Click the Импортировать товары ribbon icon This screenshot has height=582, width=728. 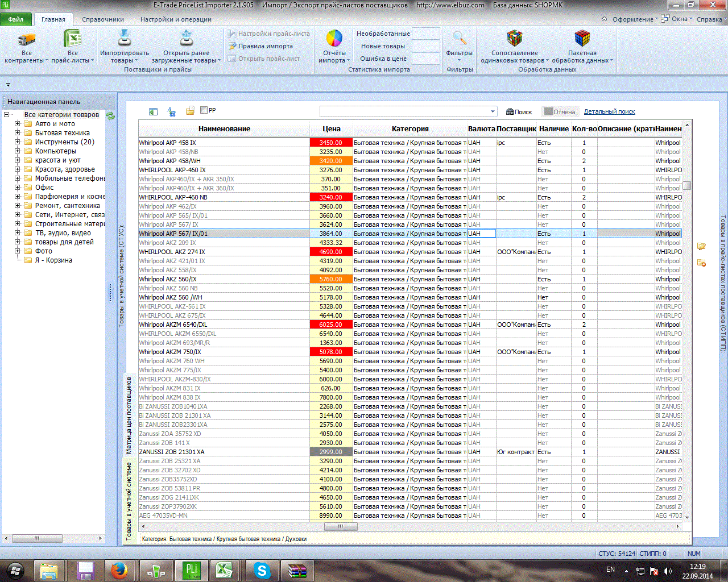point(124,47)
